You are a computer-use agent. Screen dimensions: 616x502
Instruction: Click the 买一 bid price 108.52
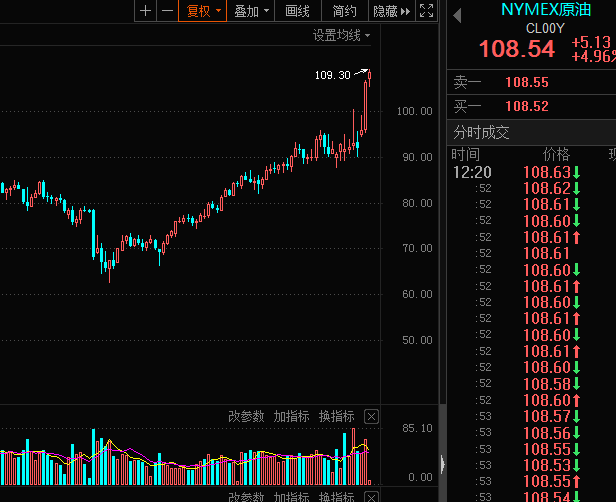pyautogui.click(x=526, y=106)
